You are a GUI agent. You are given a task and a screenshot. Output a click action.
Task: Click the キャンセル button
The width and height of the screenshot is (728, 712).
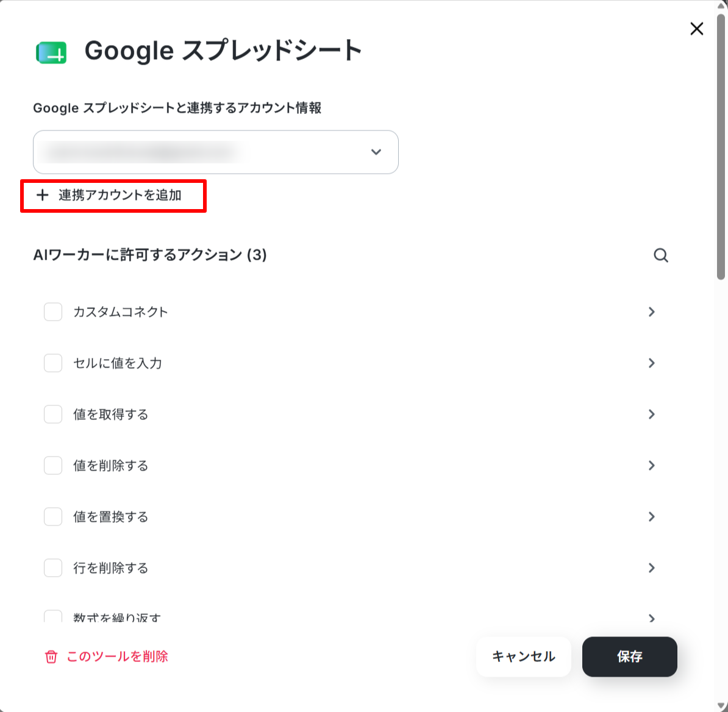coord(523,657)
